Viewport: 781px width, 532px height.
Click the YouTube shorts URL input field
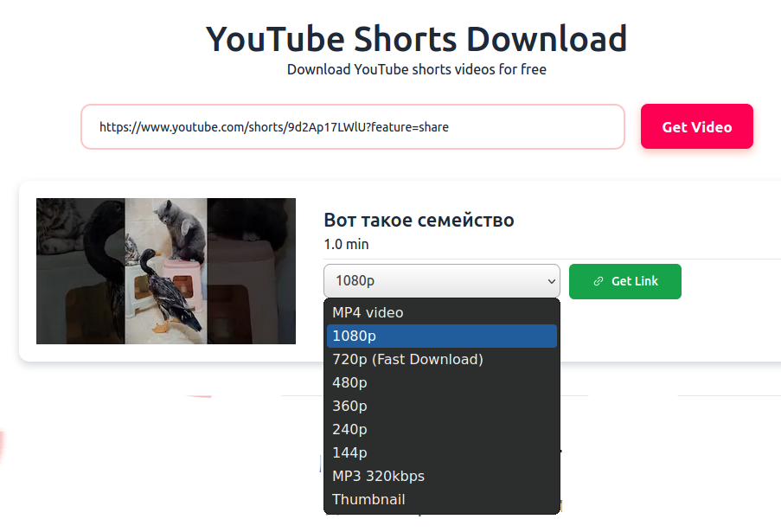(x=352, y=126)
